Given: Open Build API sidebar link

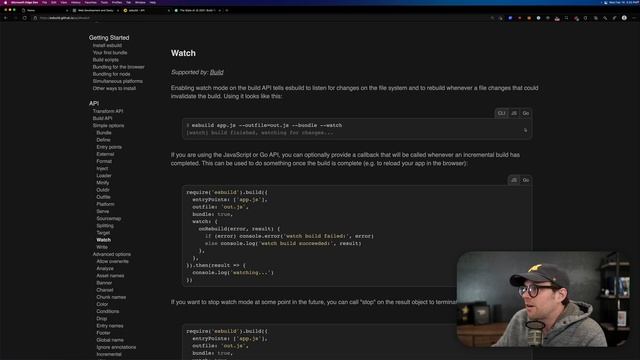Looking at the screenshot, I should [102, 118].
